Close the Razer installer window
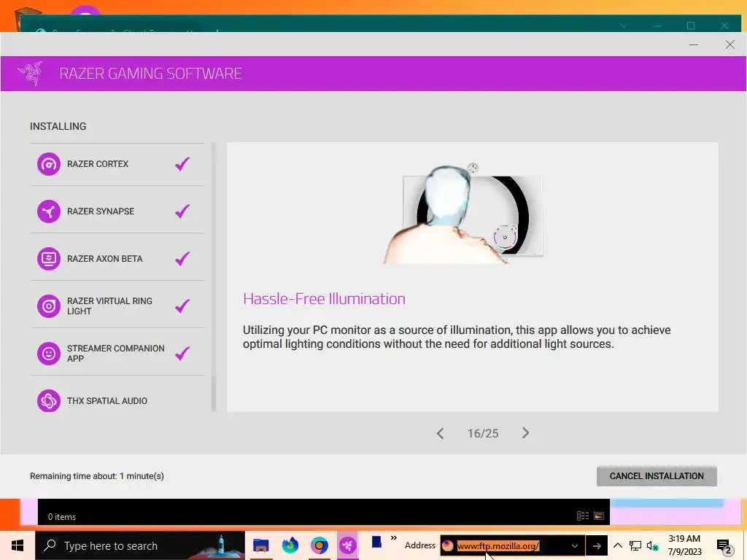This screenshot has width=747, height=560. (x=729, y=44)
